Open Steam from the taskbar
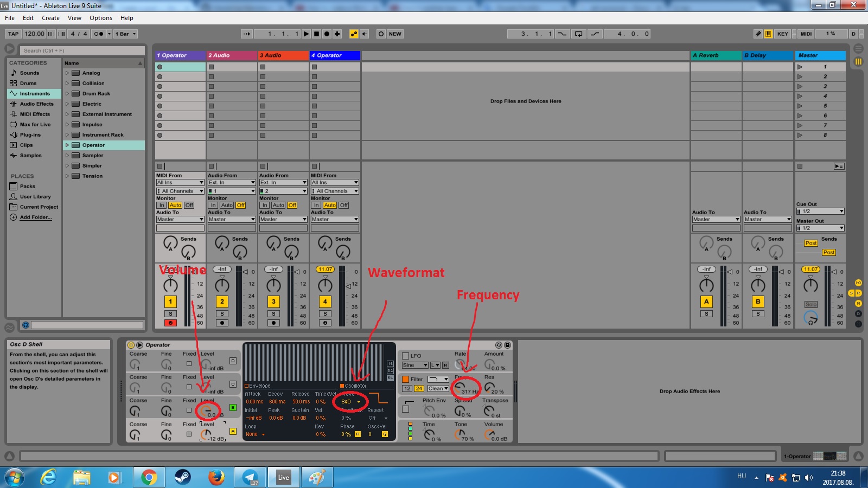 [x=182, y=477]
